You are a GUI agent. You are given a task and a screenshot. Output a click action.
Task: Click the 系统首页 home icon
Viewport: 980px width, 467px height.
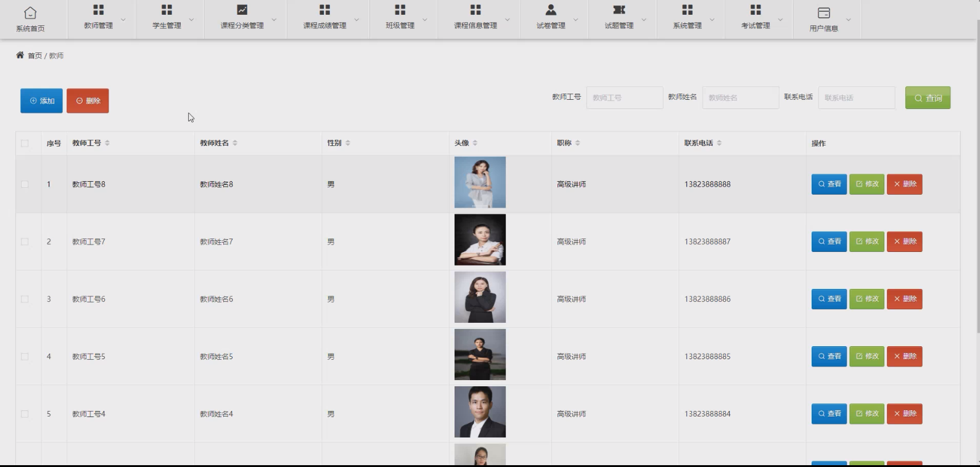[30, 13]
